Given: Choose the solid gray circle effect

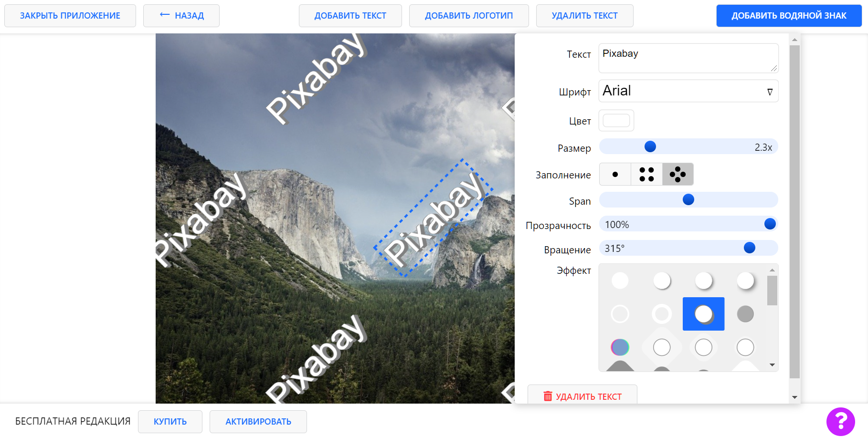Looking at the screenshot, I should [x=745, y=314].
